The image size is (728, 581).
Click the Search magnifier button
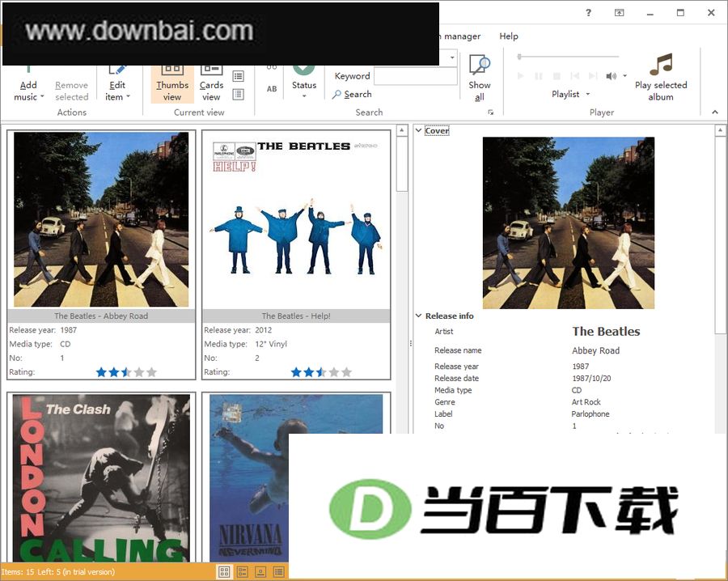pyautogui.click(x=352, y=95)
